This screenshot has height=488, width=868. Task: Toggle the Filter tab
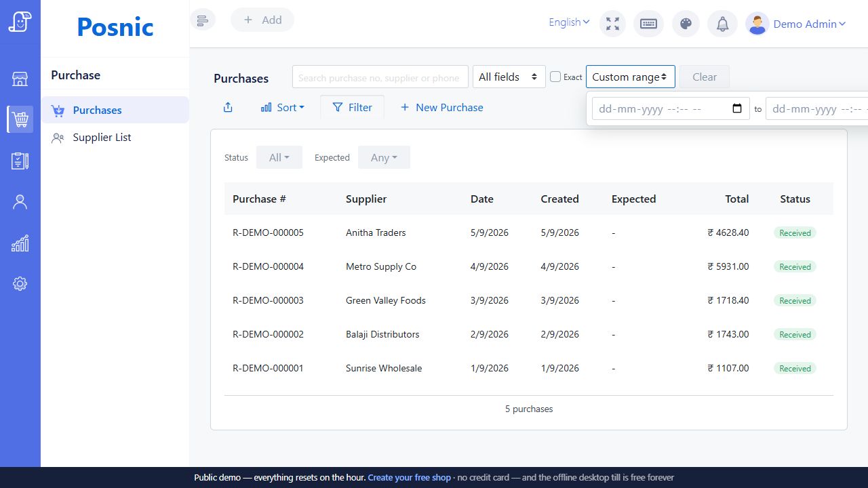(x=352, y=107)
